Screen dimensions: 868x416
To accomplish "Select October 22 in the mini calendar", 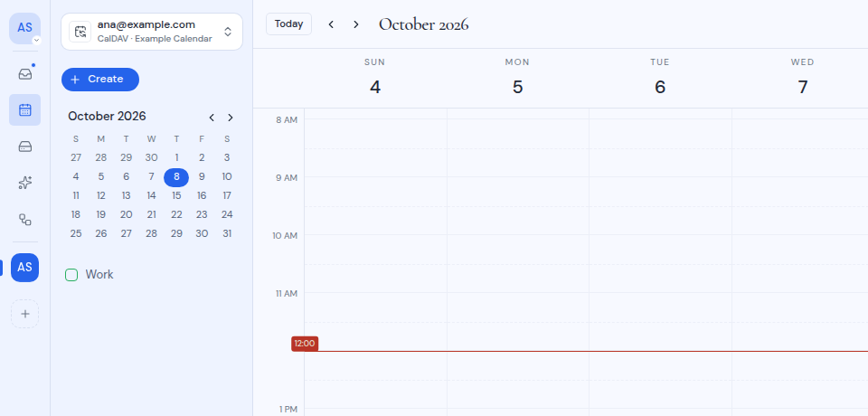I will tap(176, 214).
